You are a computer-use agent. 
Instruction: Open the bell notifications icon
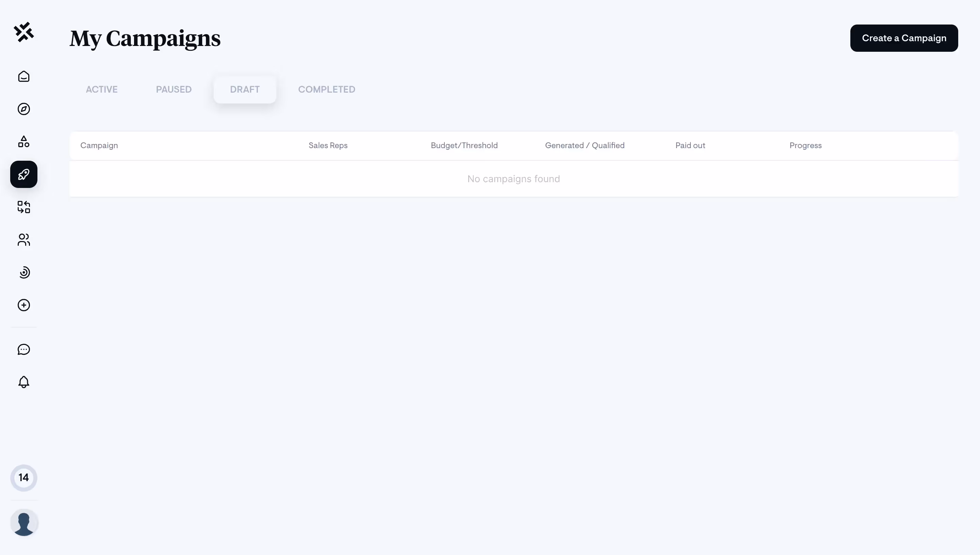23,382
